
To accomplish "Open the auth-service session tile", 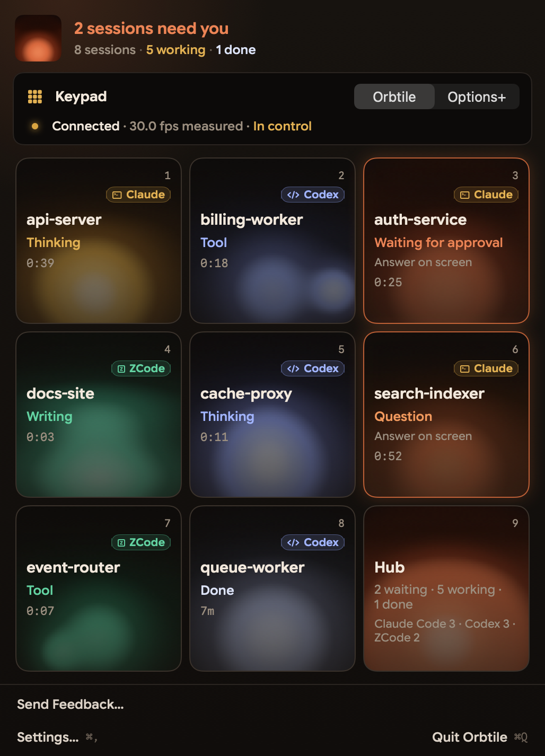I will tap(446, 241).
